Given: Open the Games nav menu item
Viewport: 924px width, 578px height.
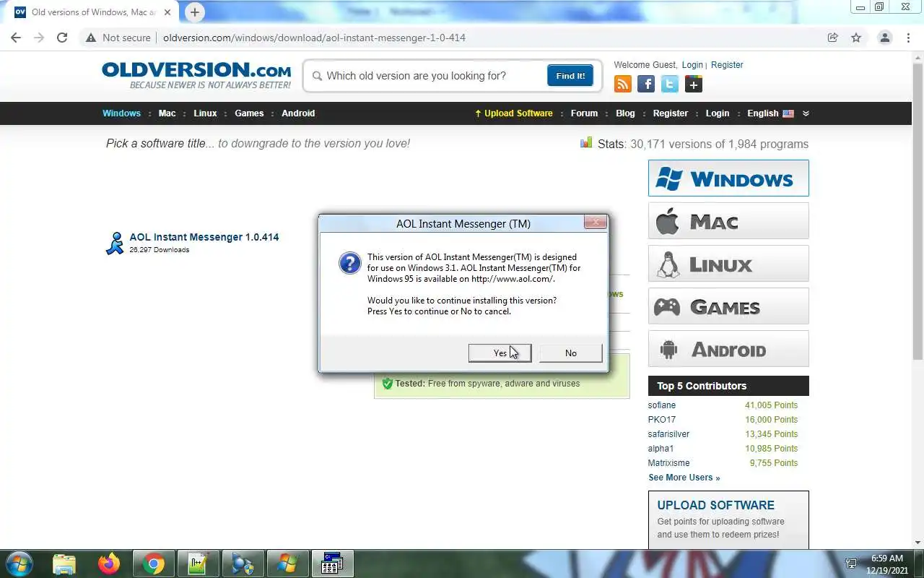Looking at the screenshot, I should 249,113.
